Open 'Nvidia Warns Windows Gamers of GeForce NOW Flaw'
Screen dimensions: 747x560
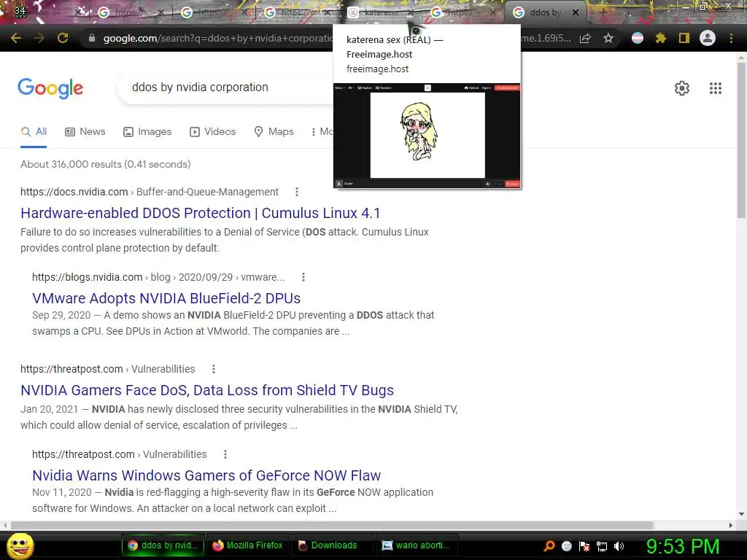tap(206, 475)
